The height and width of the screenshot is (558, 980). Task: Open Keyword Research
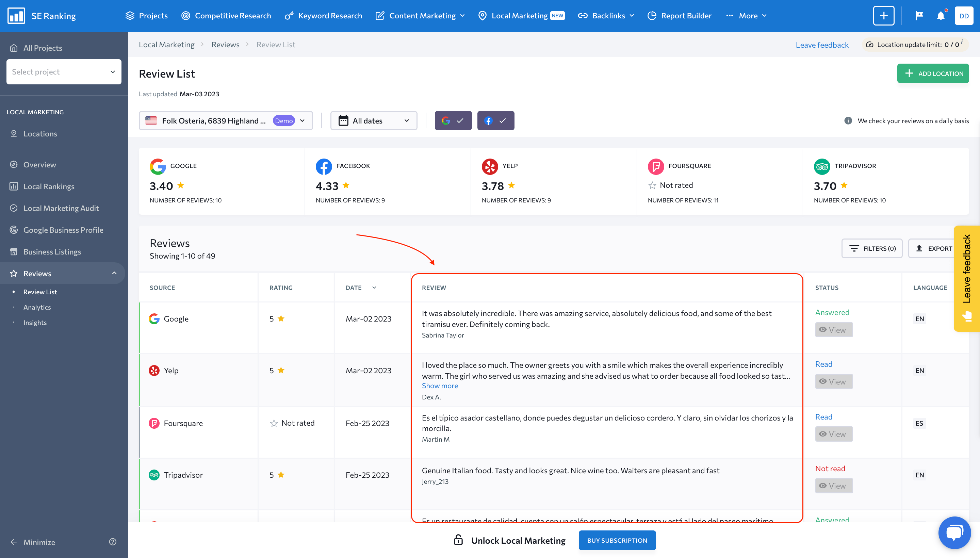(x=323, y=16)
